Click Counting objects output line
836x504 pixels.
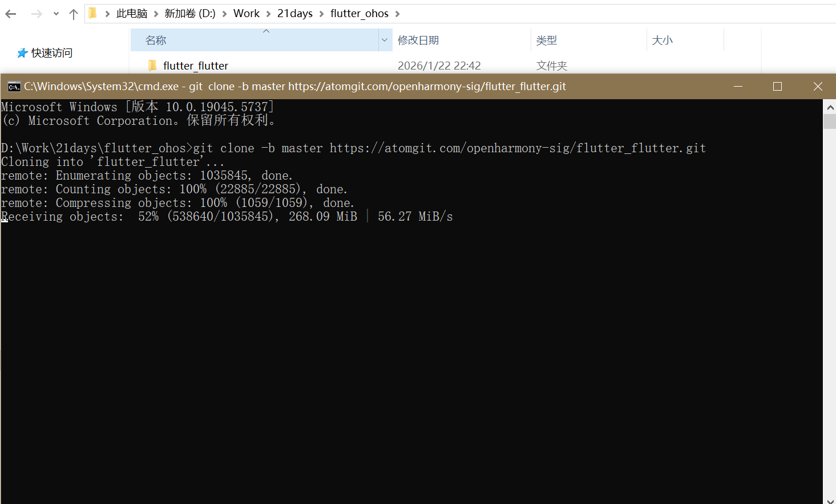tap(174, 189)
